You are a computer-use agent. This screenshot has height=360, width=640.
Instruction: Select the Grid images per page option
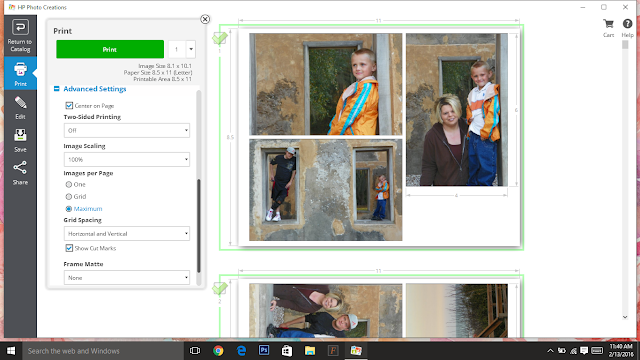pyautogui.click(x=69, y=197)
